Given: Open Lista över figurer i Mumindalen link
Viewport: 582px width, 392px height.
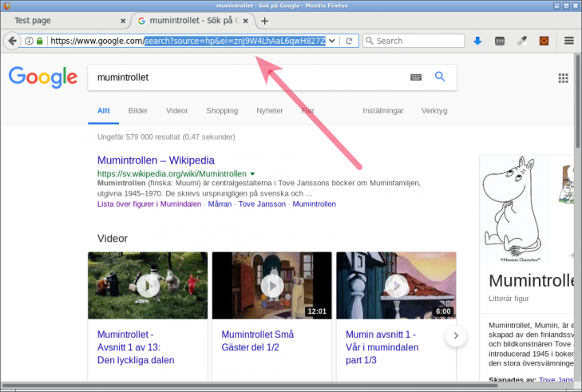Looking at the screenshot, I should point(149,204).
